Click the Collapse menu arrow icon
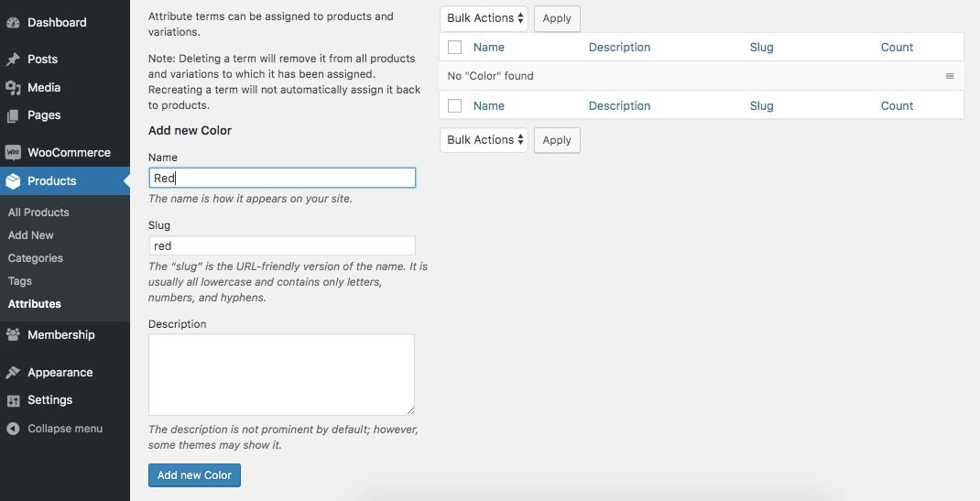 tap(13, 429)
